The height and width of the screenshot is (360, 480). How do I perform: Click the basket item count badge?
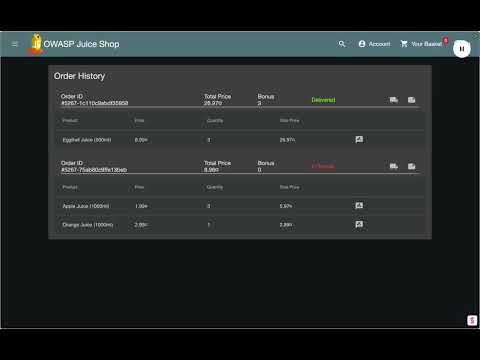coord(446,40)
